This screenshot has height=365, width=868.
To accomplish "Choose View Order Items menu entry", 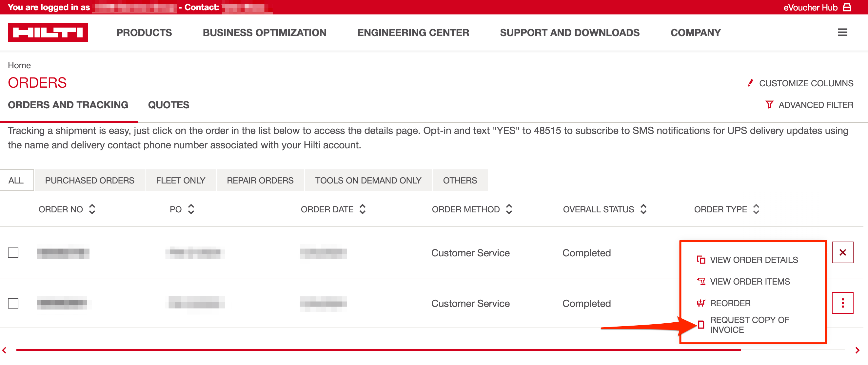I will 750,281.
